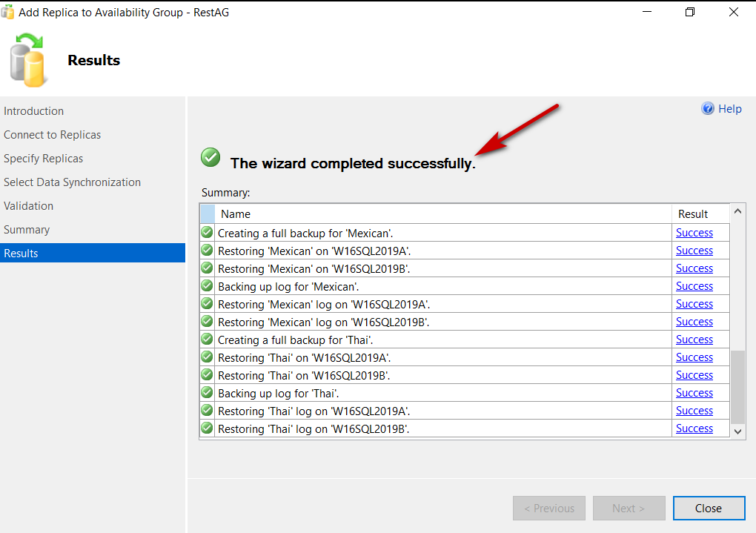Select the Validation step in sidebar
756x533 pixels.
click(x=29, y=206)
